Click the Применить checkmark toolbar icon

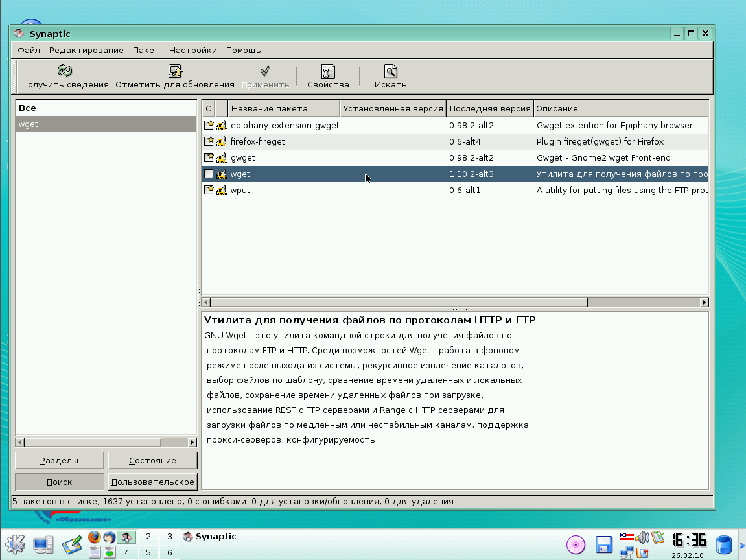[265, 71]
